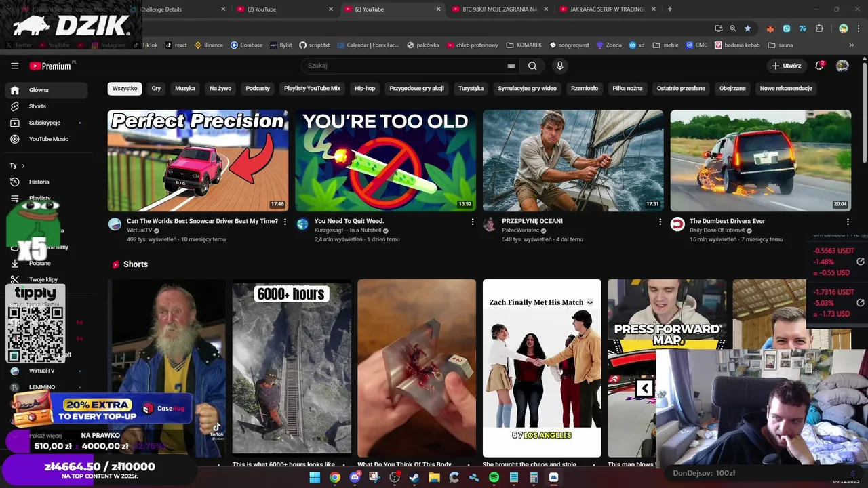This screenshot has height=488, width=868.
Task: Open Discord from the taskbar
Action: [355, 478]
